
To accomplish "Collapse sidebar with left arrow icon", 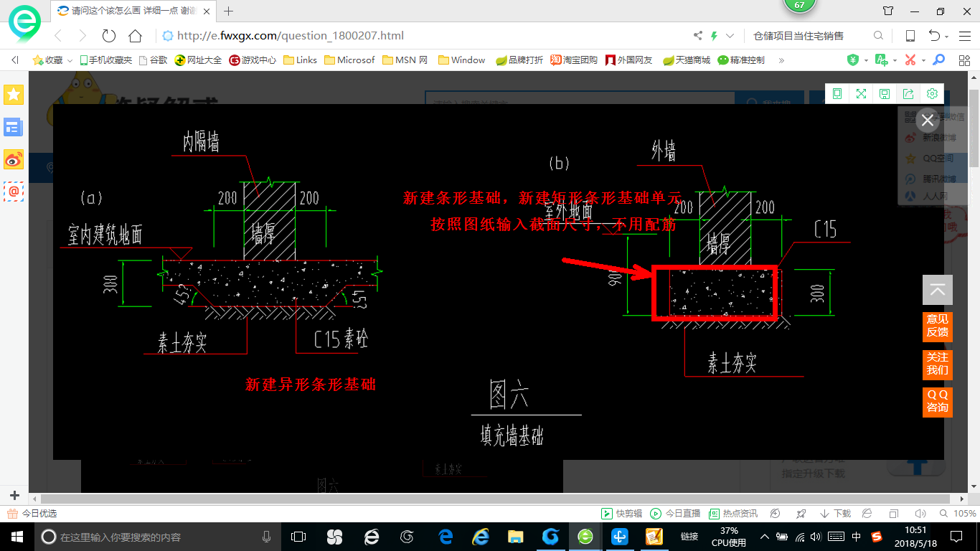I will (14, 60).
